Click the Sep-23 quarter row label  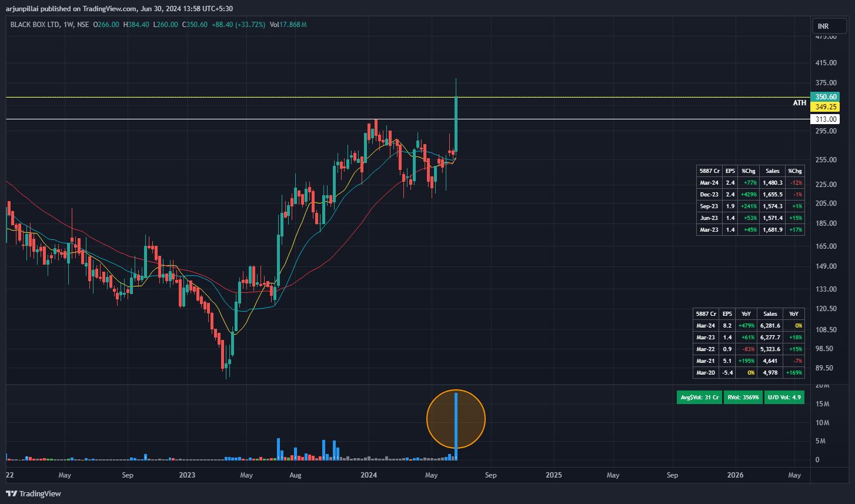coord(709,206)
